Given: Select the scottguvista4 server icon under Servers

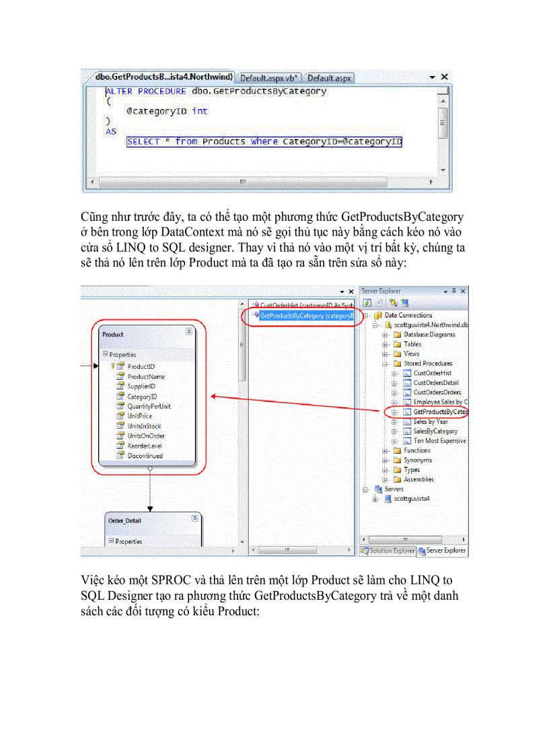Looking at the screenshot, I should click(x=387, y=497).
